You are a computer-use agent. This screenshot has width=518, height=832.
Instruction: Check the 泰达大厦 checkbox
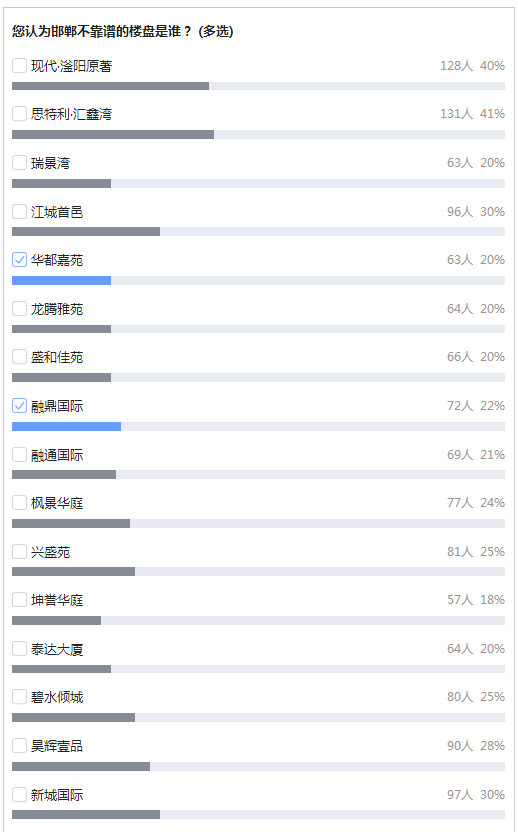point(19,649)
